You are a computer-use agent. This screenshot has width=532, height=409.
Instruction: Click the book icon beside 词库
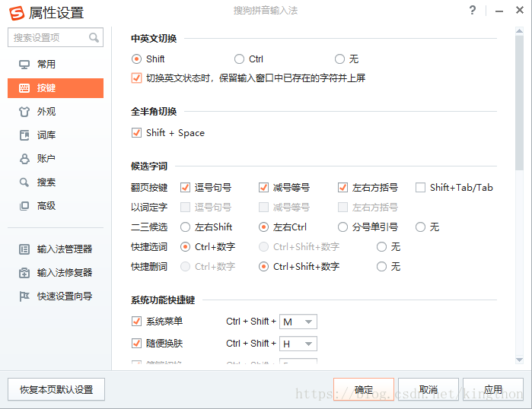(24, 135)
